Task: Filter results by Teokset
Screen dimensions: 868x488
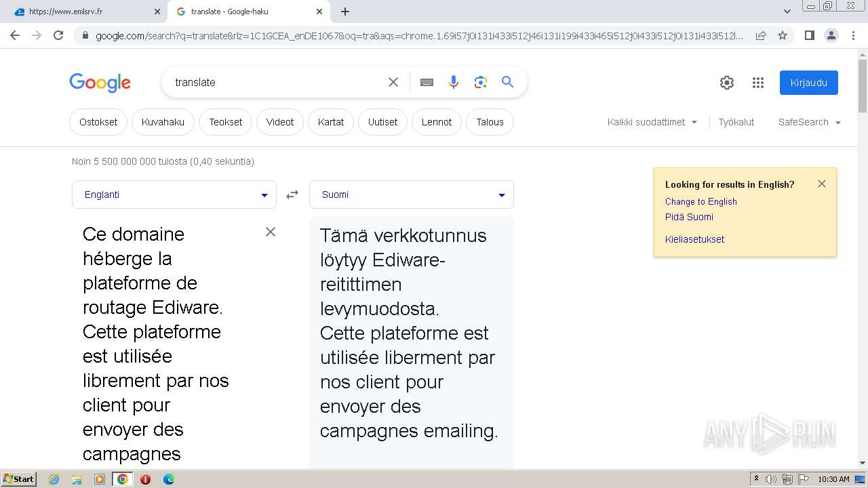Action: pyautogui.click(x=226, y=122)
